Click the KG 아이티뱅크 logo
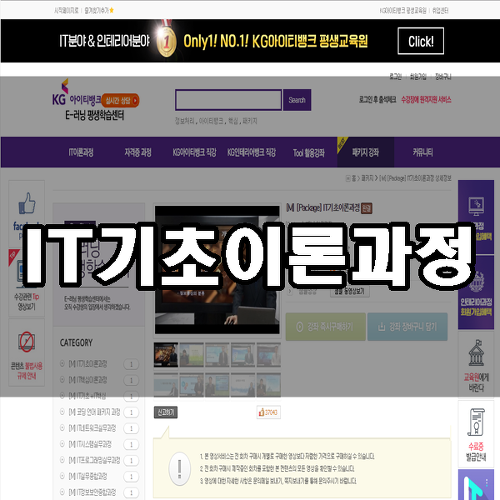Viewport: 500px width, 500px height. [77, 93]
